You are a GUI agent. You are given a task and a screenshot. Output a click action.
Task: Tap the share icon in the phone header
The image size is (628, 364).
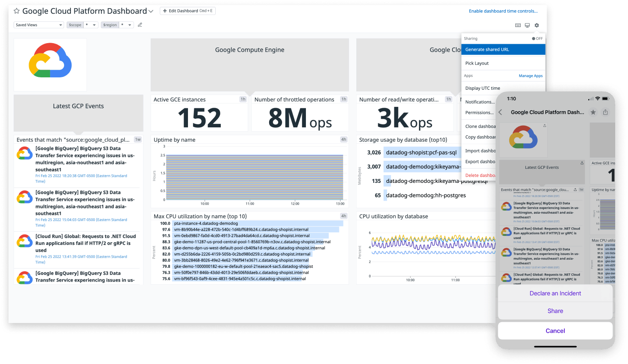(605, 112)
